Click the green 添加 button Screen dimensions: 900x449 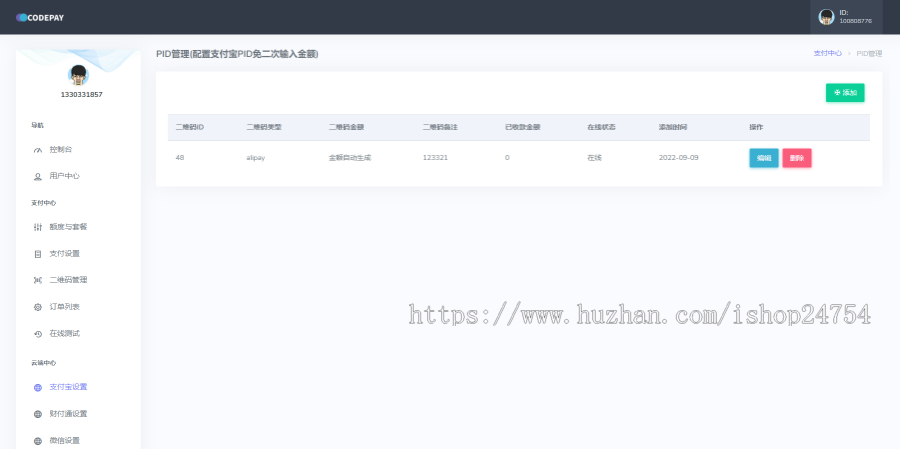[845, 92]
